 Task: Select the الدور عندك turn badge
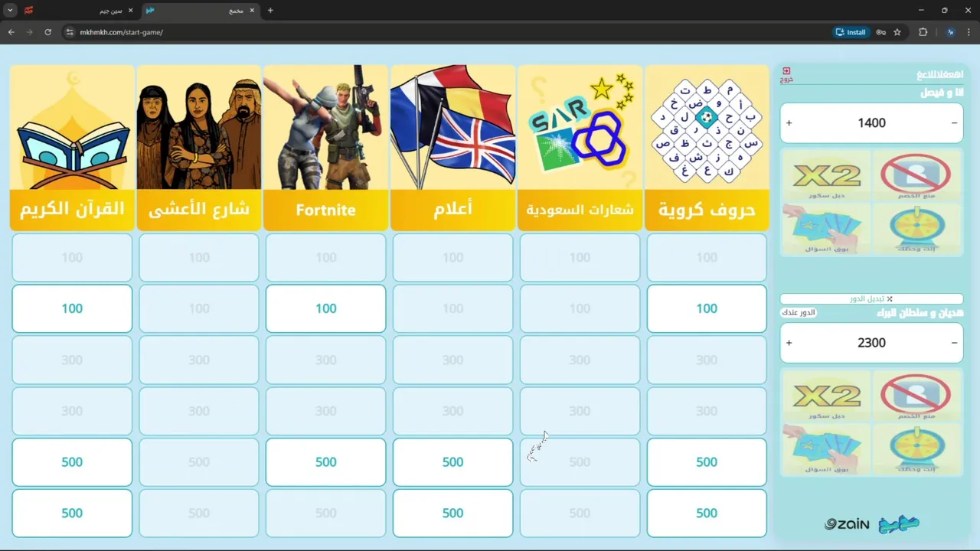click(x=799, y=313)
